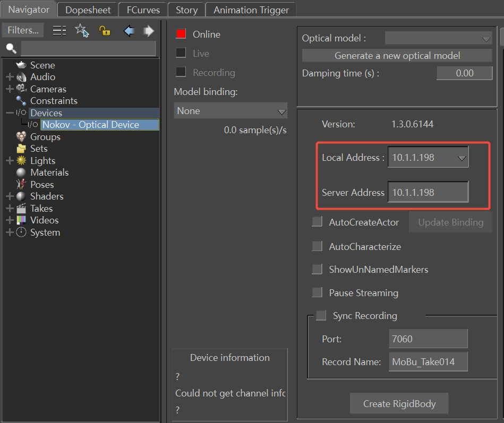Click the System clock icon
This screenshot has height=423, width=504.
(x=21, y=232)
